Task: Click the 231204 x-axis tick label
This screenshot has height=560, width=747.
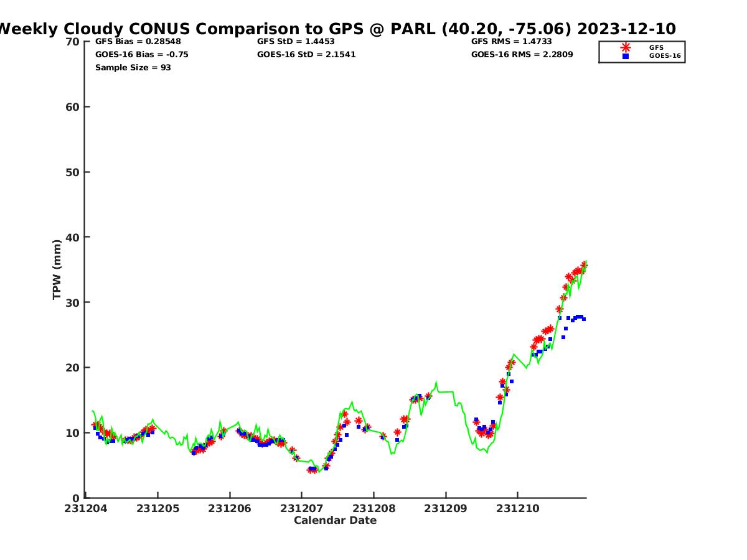Action: [86, 509]
